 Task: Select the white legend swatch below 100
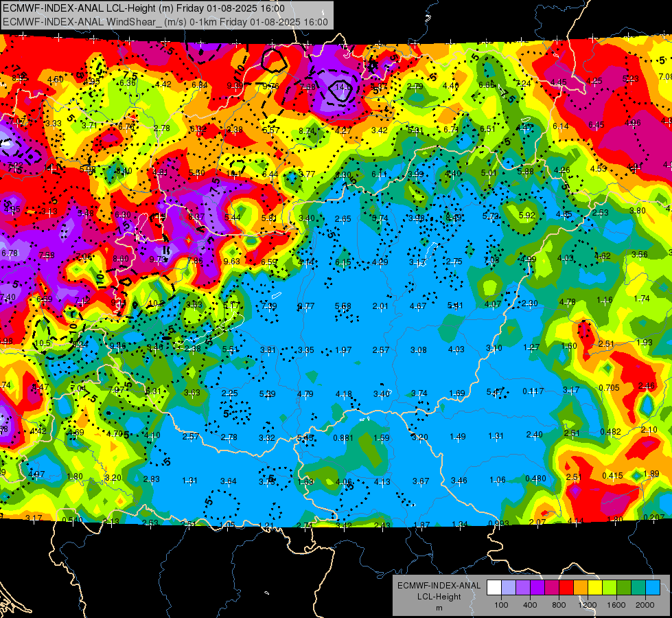494,588
